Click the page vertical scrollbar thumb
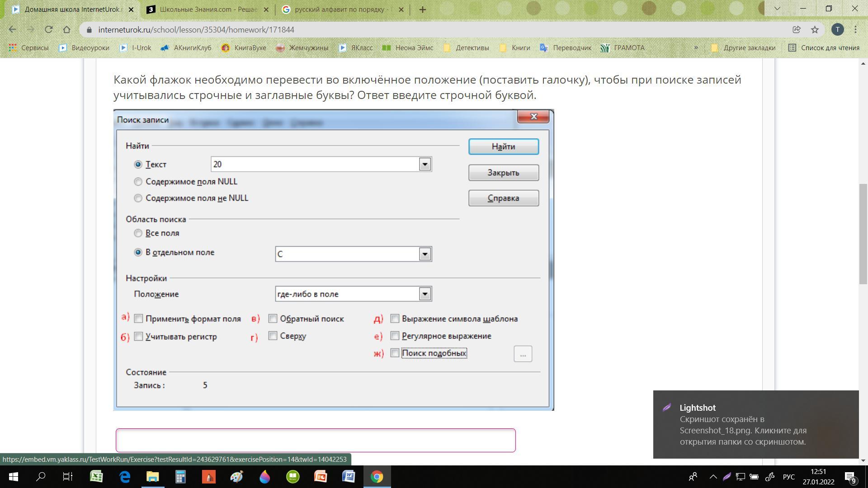This screenshot has height=488, width=868. (x=863, y=234)
